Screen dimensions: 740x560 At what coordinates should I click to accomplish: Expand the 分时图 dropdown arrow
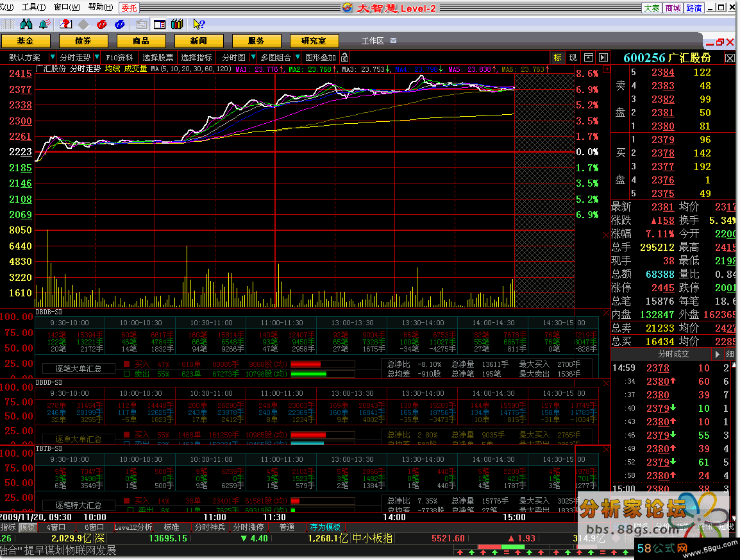pyautogui.click(x=253, y=57)
